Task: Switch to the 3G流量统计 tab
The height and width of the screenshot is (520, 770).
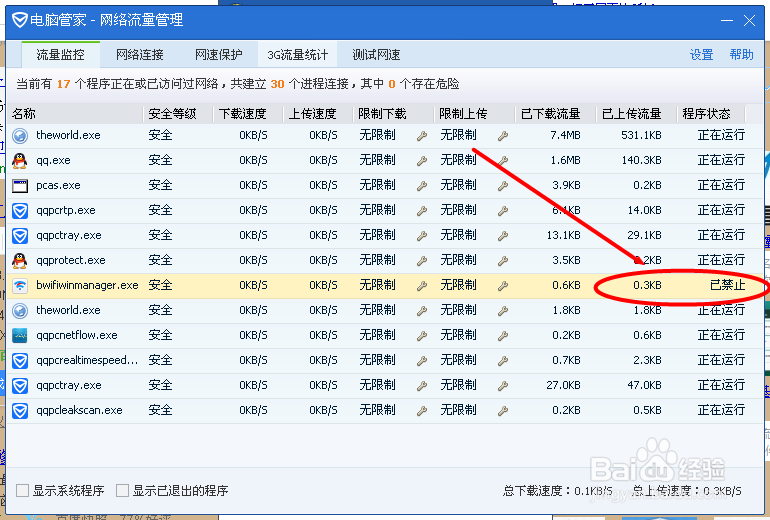Action: (298, 55)
